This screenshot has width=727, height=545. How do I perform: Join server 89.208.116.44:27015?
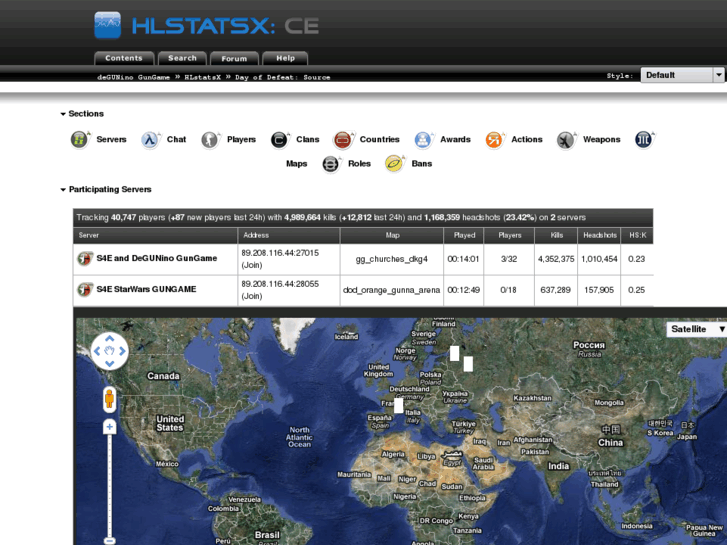(x=252, y=265)
